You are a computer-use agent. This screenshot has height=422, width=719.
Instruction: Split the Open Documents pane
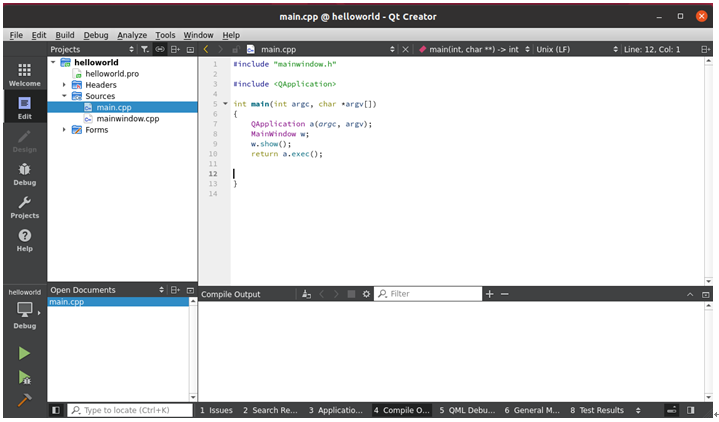coord(175,290)
